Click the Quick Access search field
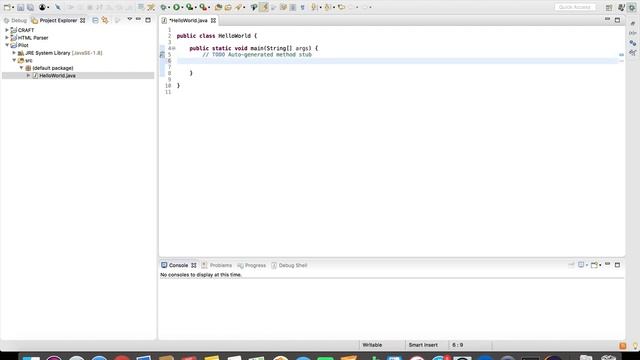The image size is (640, 360). [x=575, y=7]
